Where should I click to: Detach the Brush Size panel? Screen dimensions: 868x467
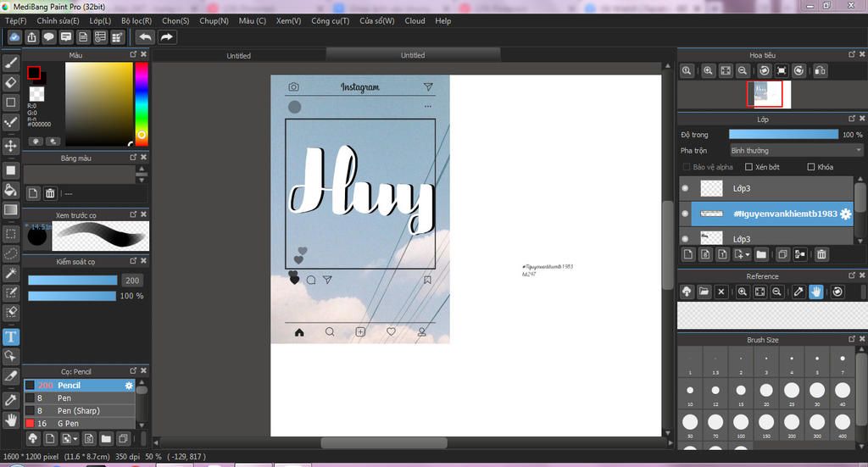(851, 339)
